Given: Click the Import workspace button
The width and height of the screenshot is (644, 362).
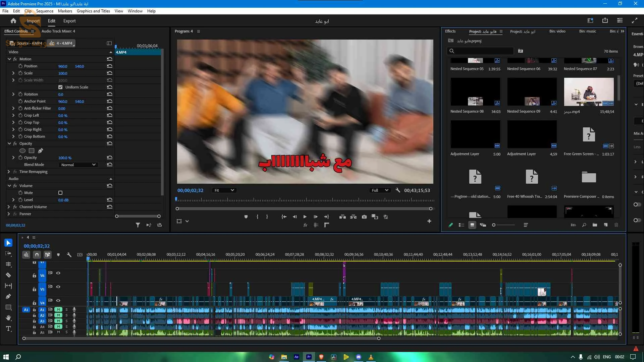Looking at the screenshot, I should 33,21.
